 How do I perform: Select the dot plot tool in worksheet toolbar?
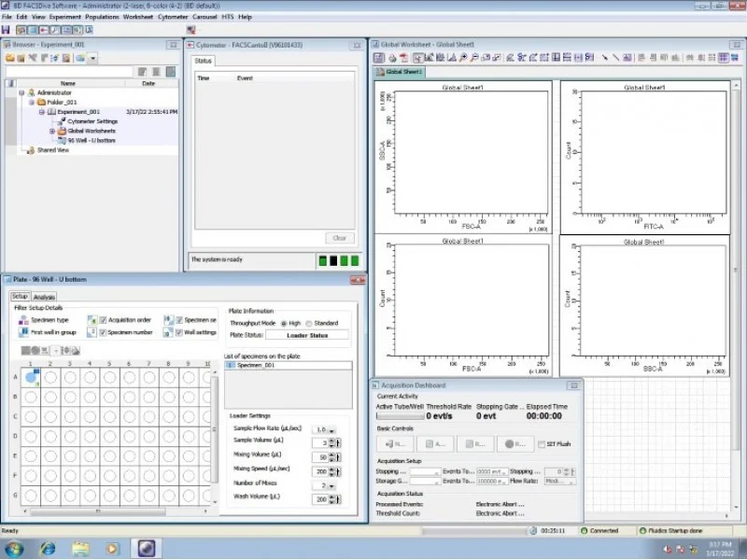(430, 58)
